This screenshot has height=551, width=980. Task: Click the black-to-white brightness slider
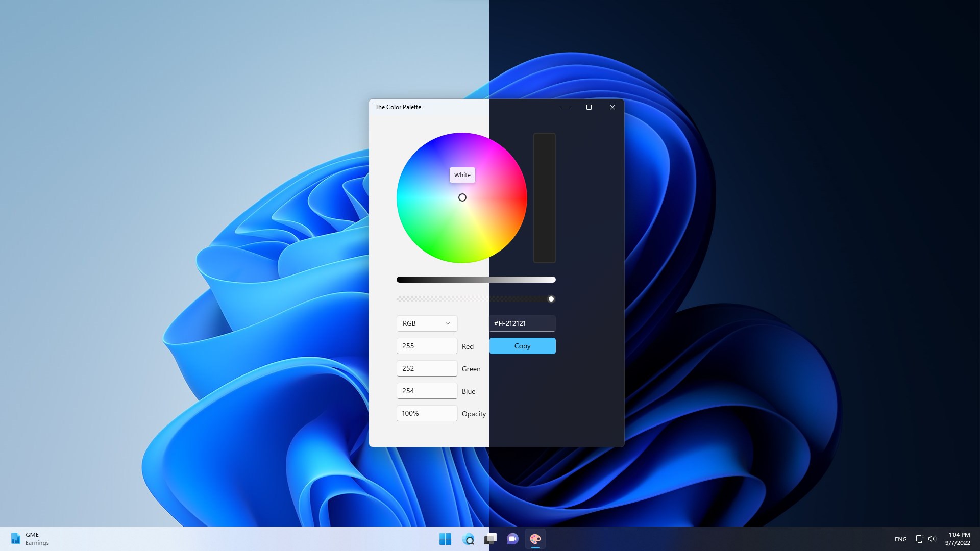(x=476, y=280)
